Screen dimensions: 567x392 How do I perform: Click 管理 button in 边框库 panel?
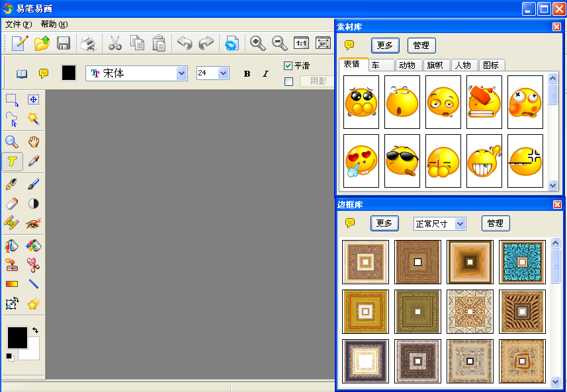pyautogui.click(x=496, y=223)
